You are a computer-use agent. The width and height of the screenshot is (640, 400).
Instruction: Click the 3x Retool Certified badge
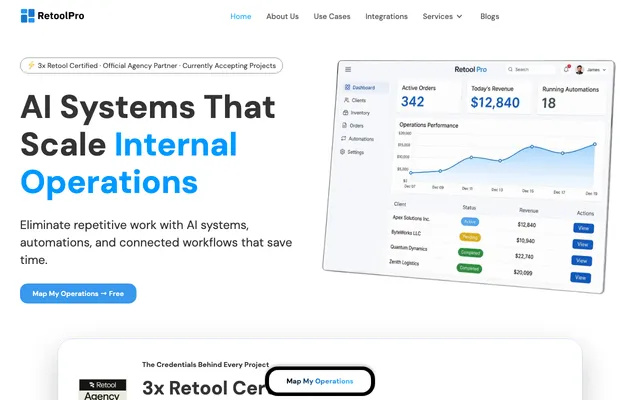[151, 65]
